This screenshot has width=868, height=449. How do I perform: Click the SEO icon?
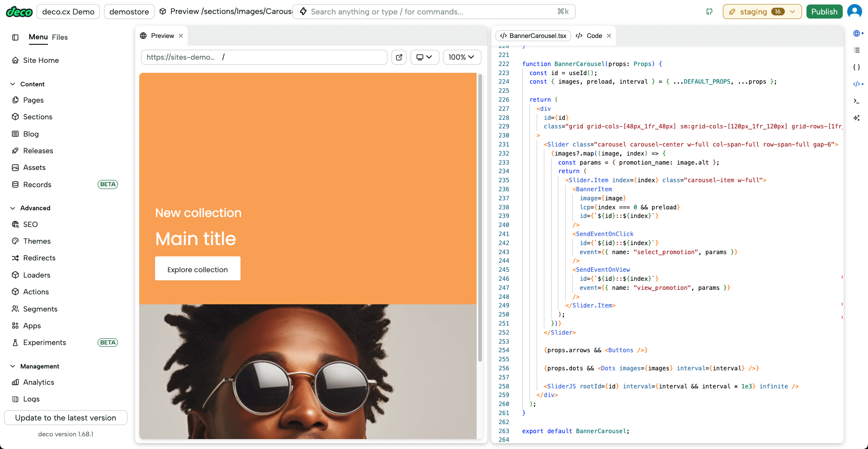tap(15, 224)
